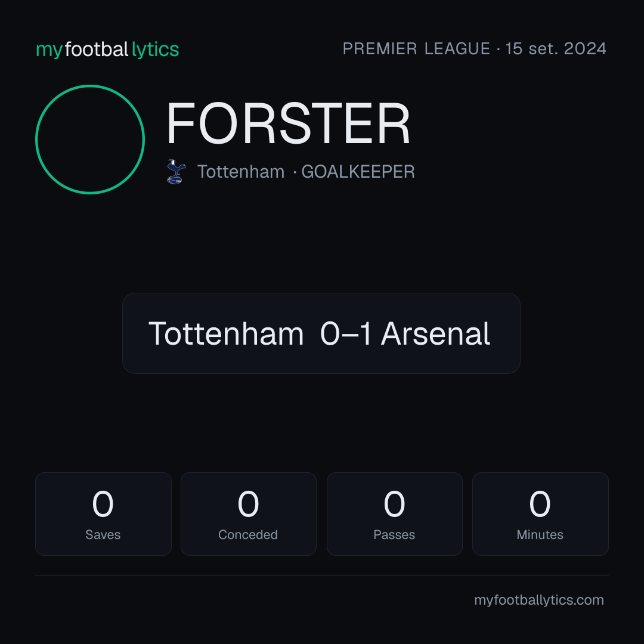The width and height of the screenshot is (644, 644).
Task: Click the Saves value zero
Action: pos(103,504)
